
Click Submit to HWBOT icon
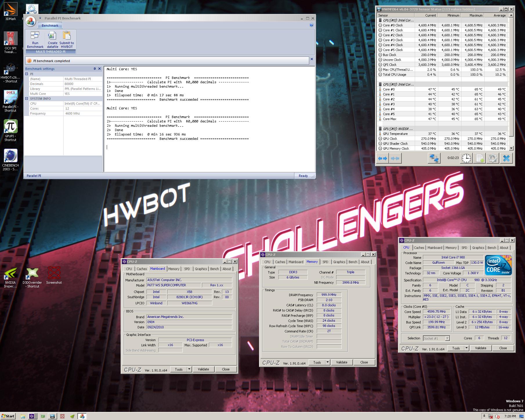pyautogui.click(x=67, y=40)
